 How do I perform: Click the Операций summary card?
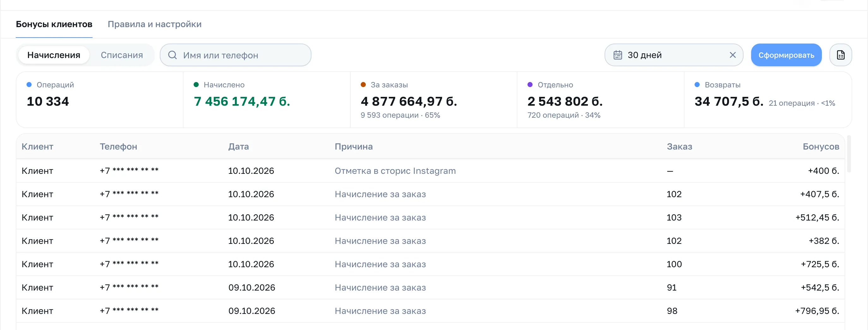point(100,100)
